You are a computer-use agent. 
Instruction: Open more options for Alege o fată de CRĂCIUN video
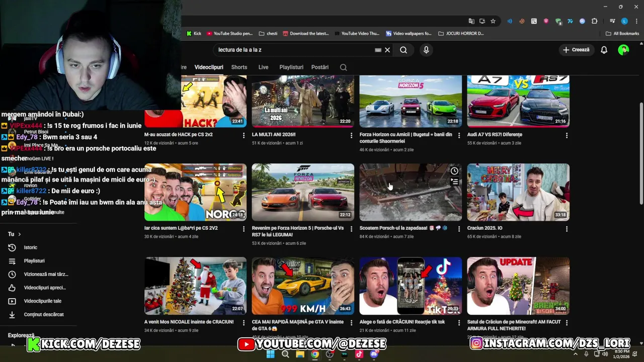[459, 323]
